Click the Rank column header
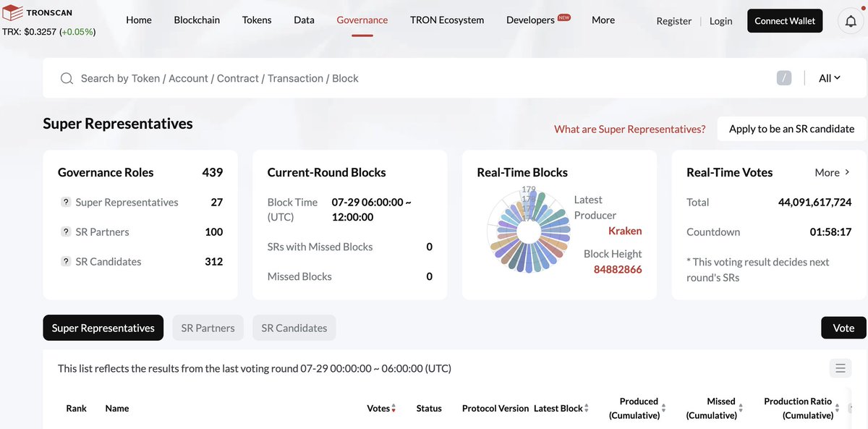Screen dimensions: 868x429 [x=76, y=409]
